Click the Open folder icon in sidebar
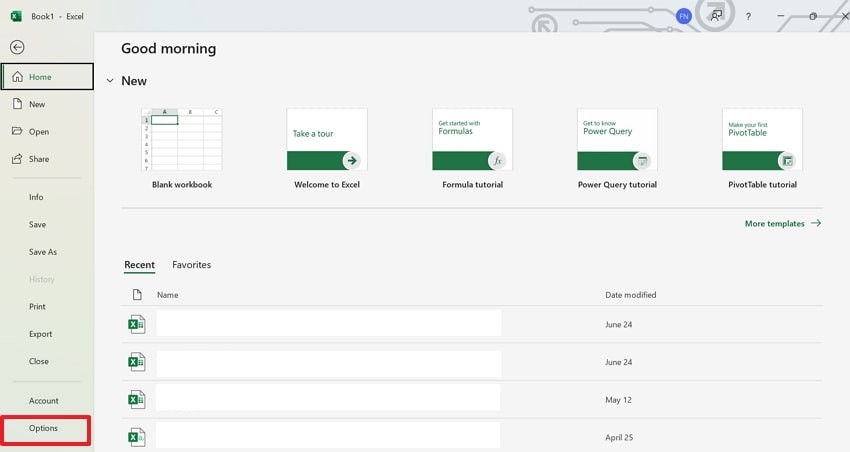850x452 pixels. click(17, 131)
